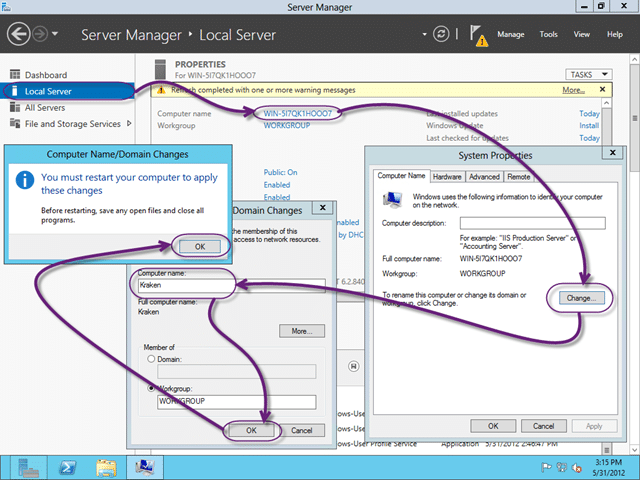Viewport: 640px width, 480px height.
Task: Click the taskbar clock showing 3:15 PM
Action: (609, 467)
